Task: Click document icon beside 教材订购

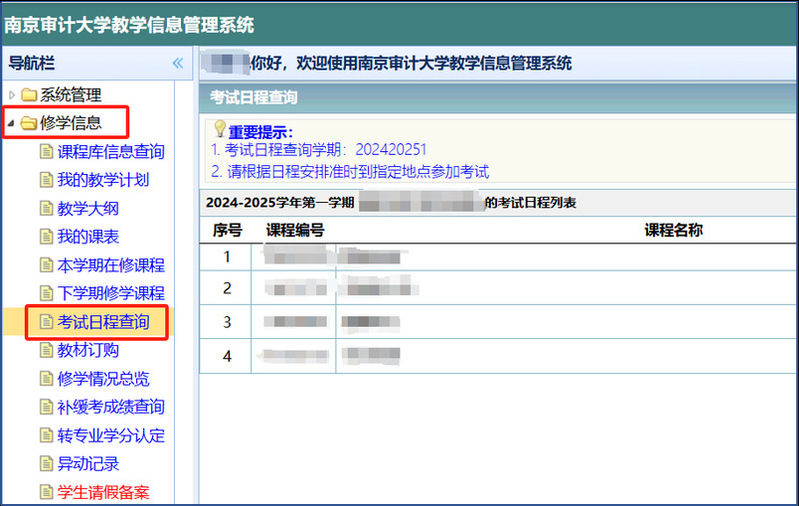Action: pos(45,350)
